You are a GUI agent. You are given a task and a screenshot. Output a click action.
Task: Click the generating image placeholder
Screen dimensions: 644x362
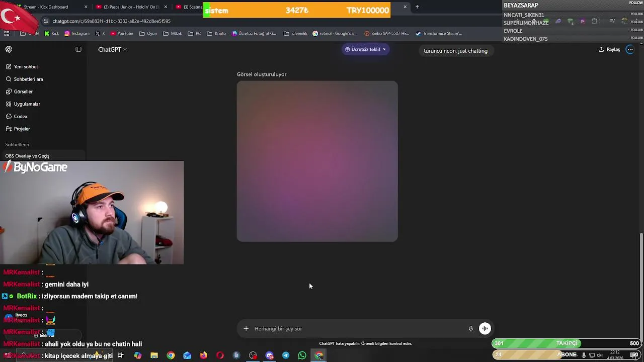click(x=317, y=161)
